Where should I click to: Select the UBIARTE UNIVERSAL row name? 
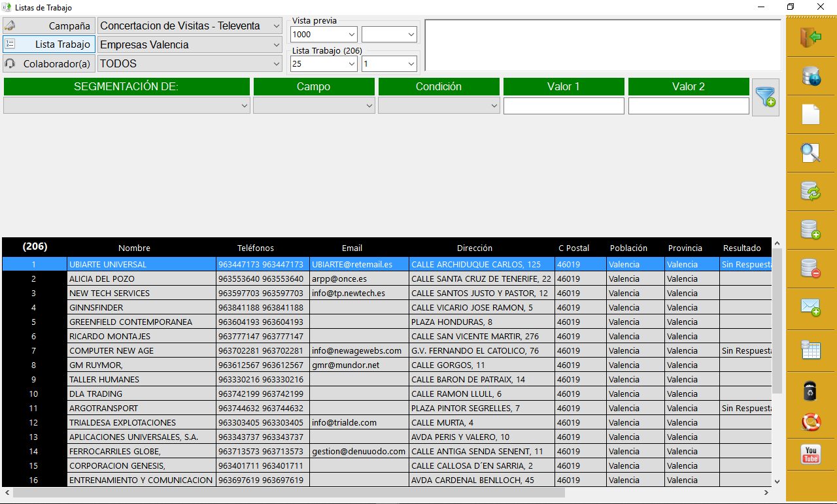[141, 264]
